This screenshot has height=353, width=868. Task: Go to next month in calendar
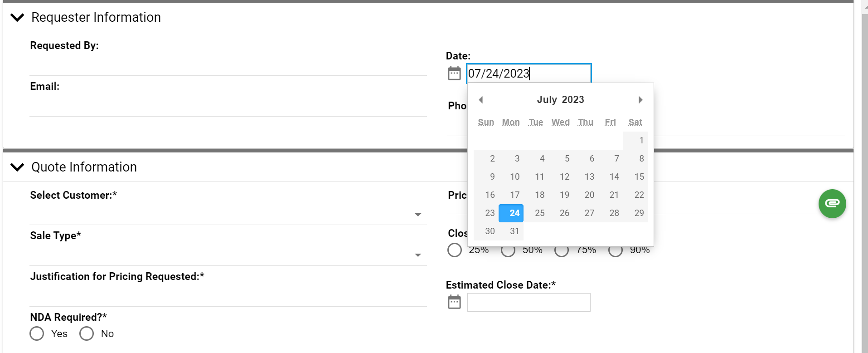[640, 100]
